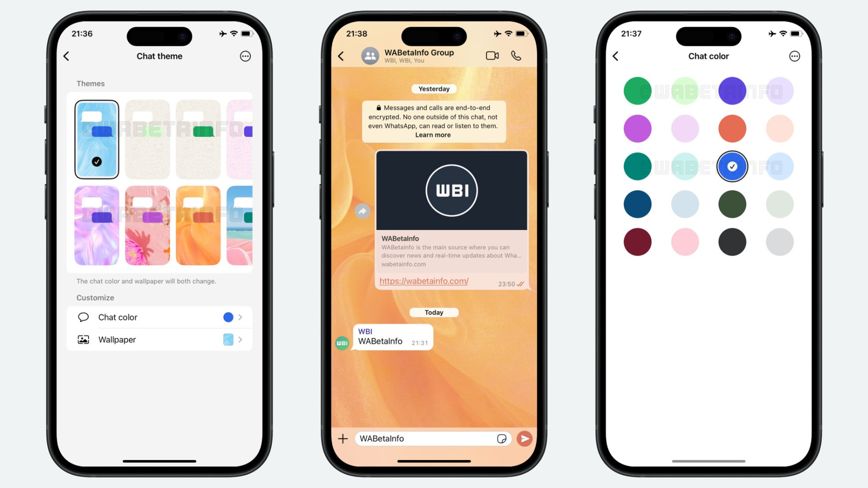Select the pink floral chat theme
This screenshot has height=488, width=868.
tap(148, 225)
